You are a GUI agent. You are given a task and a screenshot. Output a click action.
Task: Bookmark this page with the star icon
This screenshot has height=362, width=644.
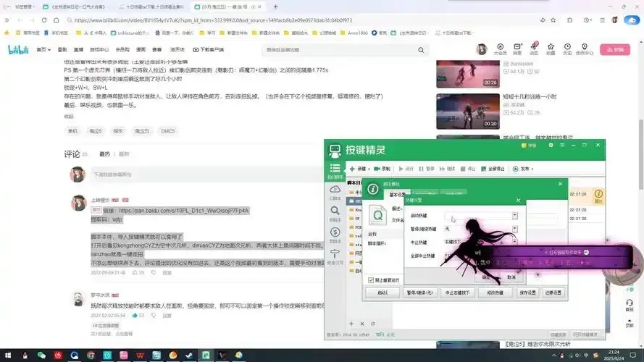click(x=553, y=20)
